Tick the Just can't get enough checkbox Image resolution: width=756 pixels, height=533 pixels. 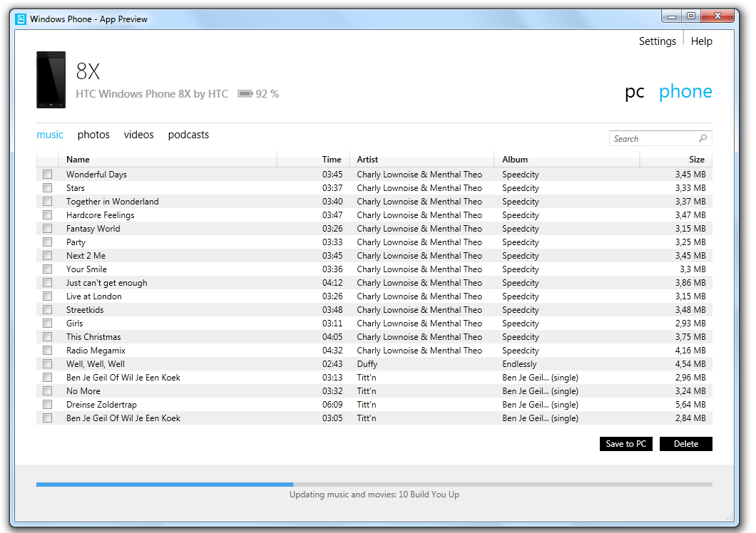coord(47,282)
